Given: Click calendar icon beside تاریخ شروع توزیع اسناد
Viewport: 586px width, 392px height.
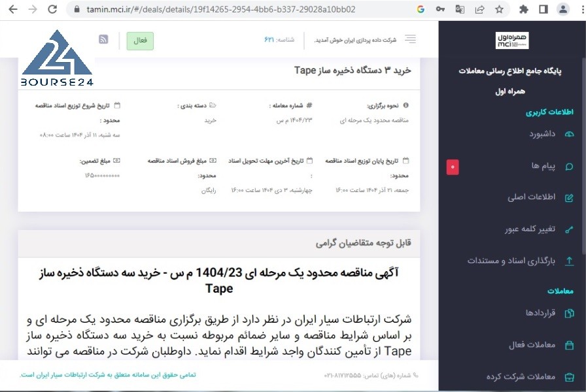Looking at the screenshot, I should pos(117,105).
